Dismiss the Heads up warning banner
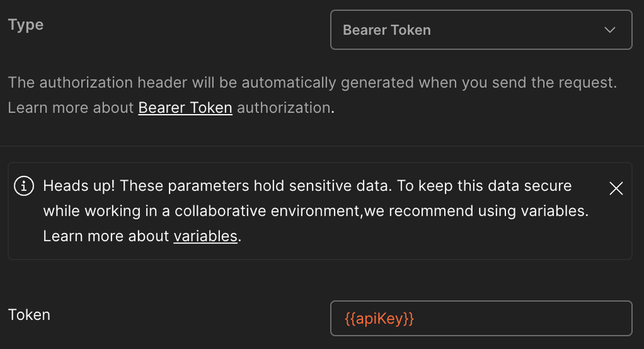Viewport: 644px width, 349px height. [x=616, y=188]
